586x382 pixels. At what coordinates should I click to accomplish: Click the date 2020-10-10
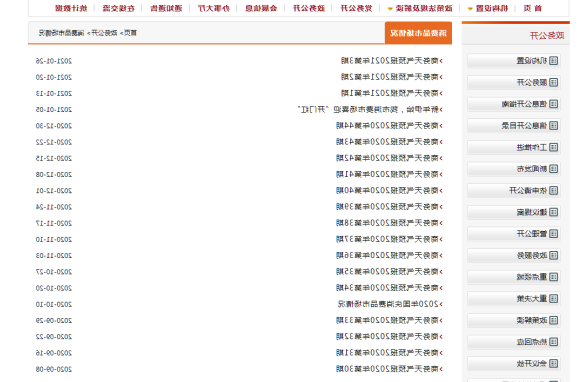pos(54,304)
